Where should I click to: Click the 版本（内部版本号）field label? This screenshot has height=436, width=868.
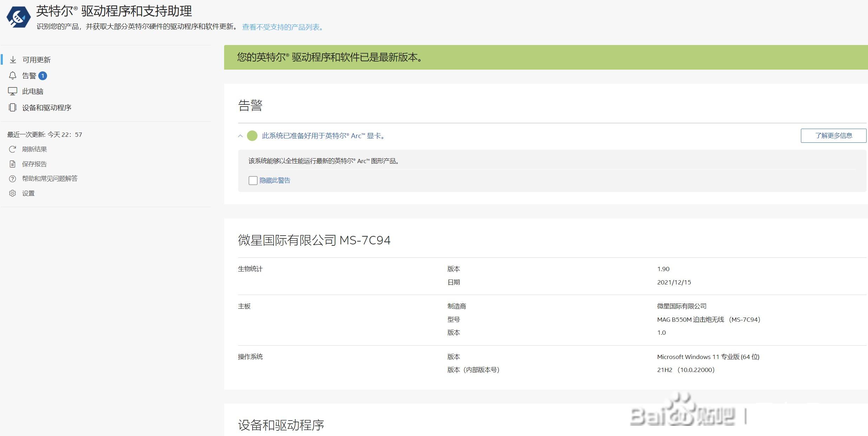point(474,370)
